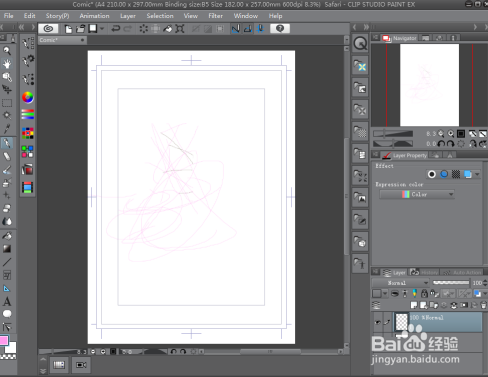Toggle Clip to Layer Below

click(395, 293)
